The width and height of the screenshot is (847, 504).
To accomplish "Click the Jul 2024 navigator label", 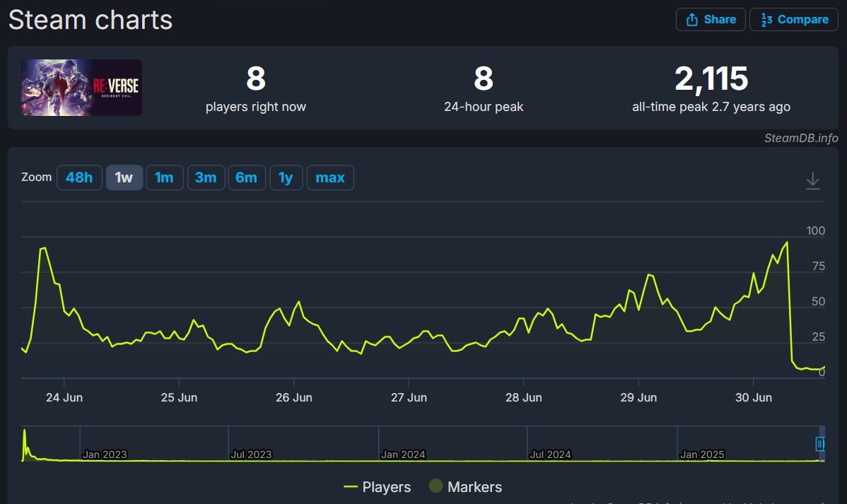I will (550, 455).
